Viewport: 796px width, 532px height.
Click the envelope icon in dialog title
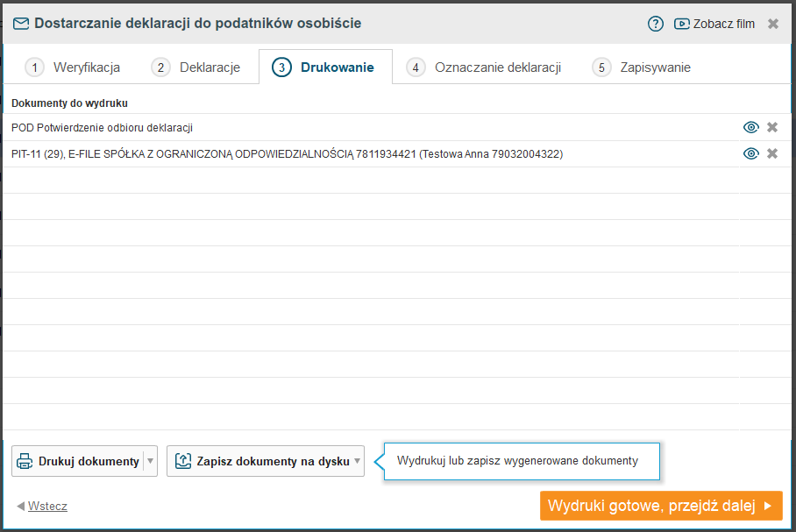pyautogui.click(x=21, y=24)
